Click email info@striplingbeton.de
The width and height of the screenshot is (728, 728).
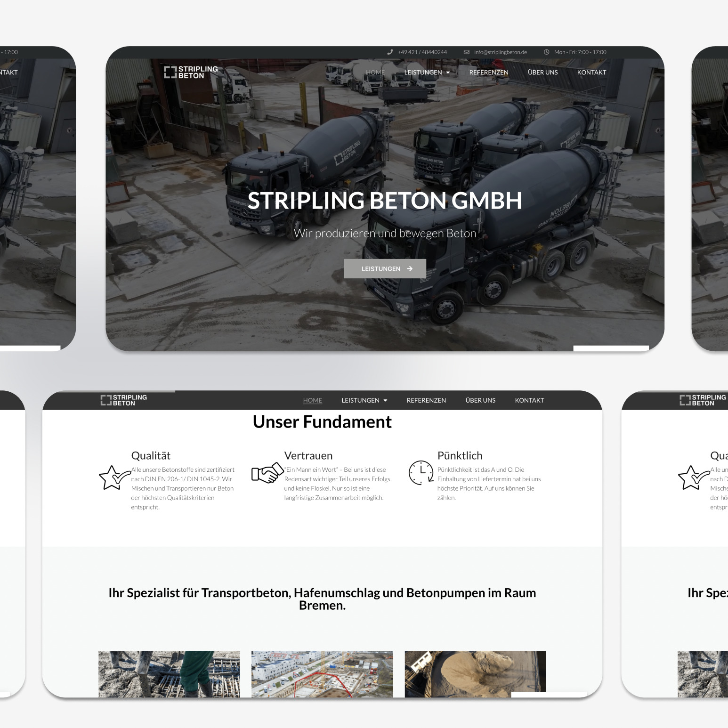[500, 52]
